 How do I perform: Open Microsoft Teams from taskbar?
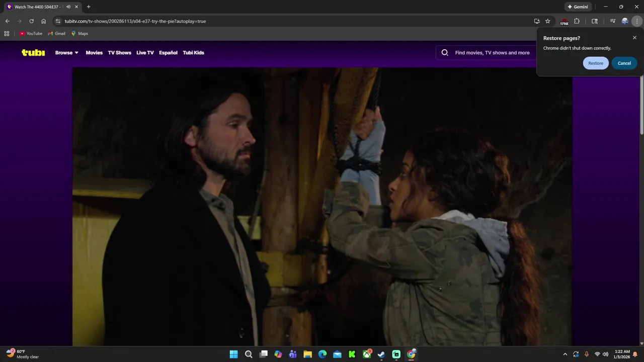pos(293,354)
